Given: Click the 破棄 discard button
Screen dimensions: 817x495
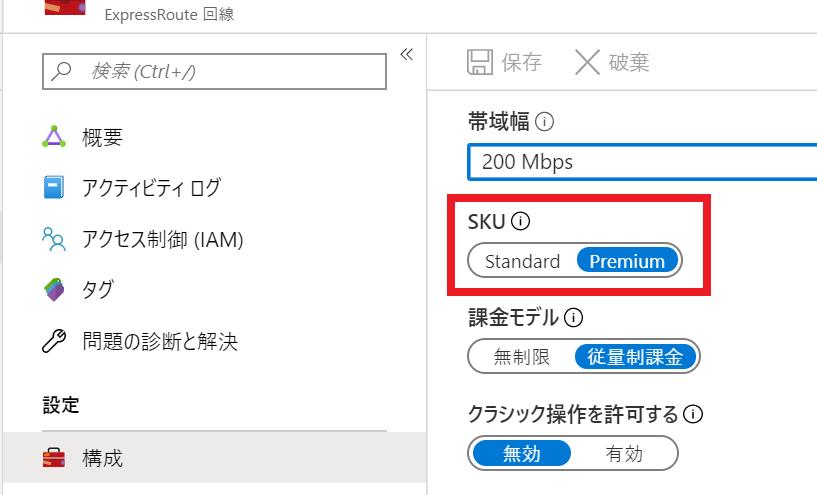Looking at the screenshot, I should point(612,63).
